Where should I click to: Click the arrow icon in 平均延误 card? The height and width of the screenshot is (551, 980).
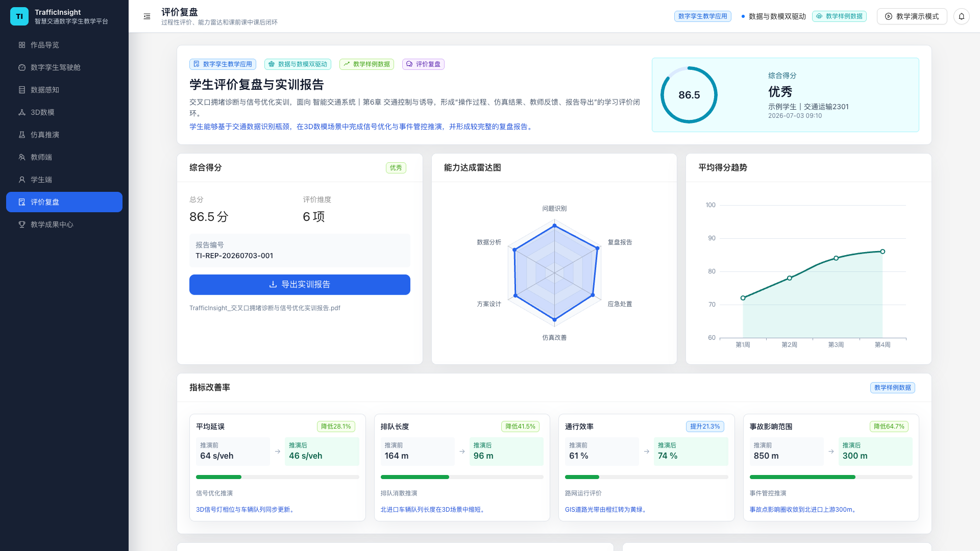tap(278, 452)
